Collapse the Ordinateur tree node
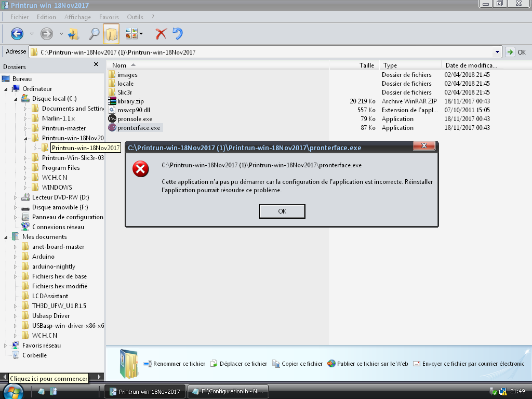 click(6, 89)
